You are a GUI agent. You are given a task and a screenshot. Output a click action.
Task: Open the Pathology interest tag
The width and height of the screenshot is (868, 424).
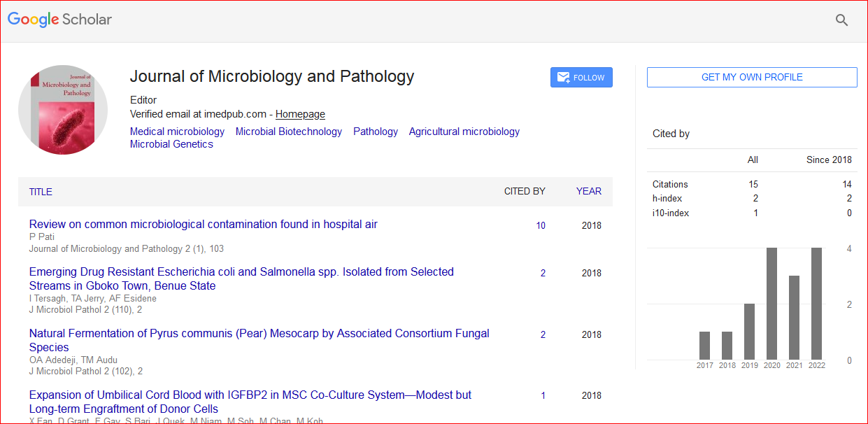(x=375, y=132)
